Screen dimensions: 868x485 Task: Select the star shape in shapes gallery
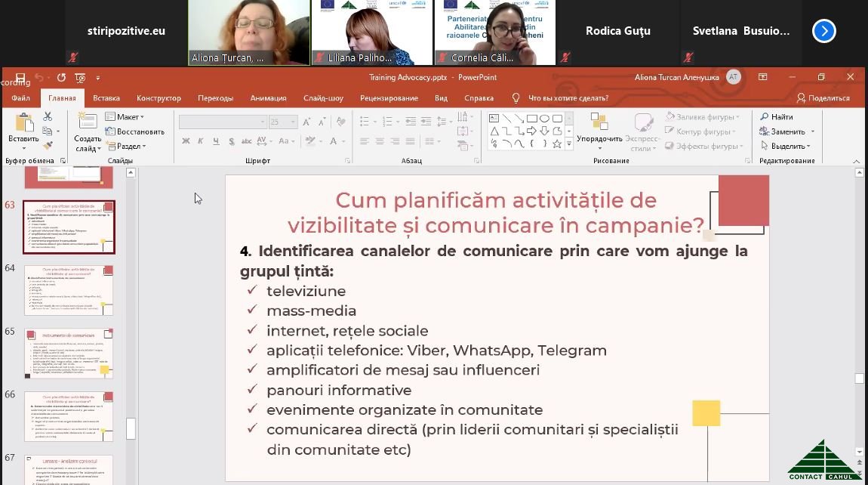558,144
